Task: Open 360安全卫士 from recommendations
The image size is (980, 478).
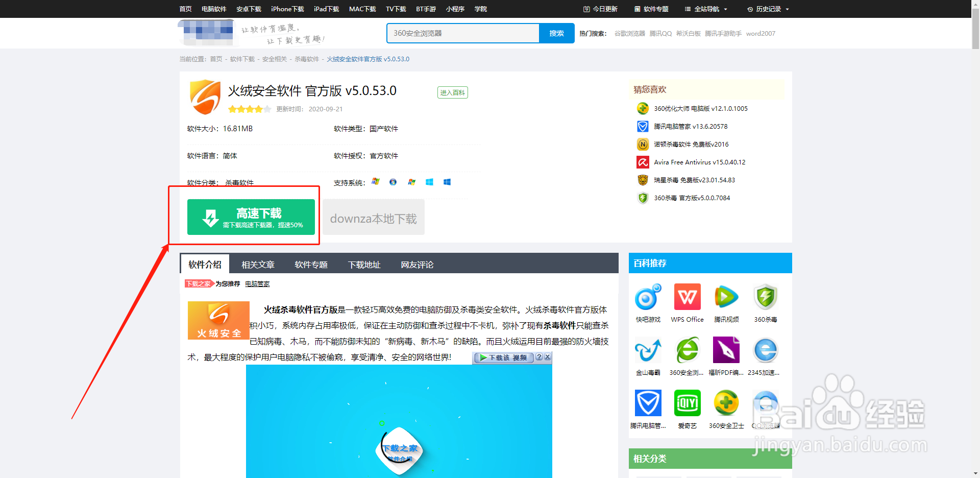Action: pos(726,403)
